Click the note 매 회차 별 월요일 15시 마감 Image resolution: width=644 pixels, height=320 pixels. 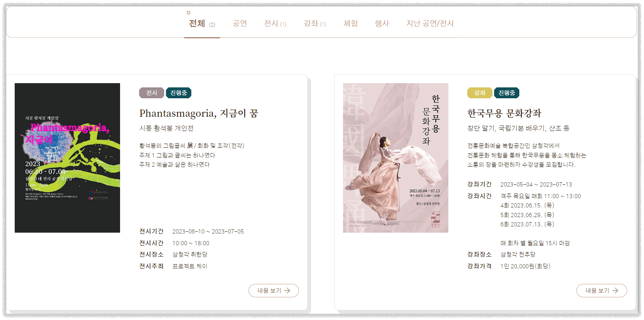coord(535,243)
